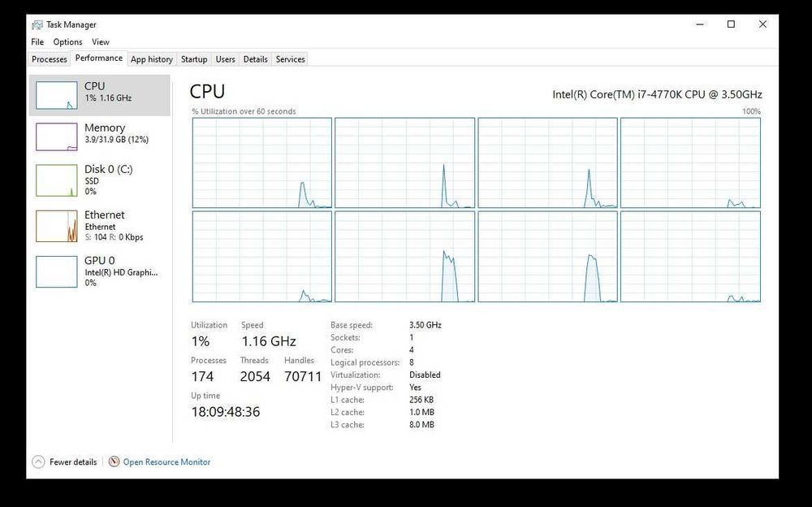Viewport: 812px width, 507px height.
Task: Open Resource Monitor link
Action: (166, 461)
